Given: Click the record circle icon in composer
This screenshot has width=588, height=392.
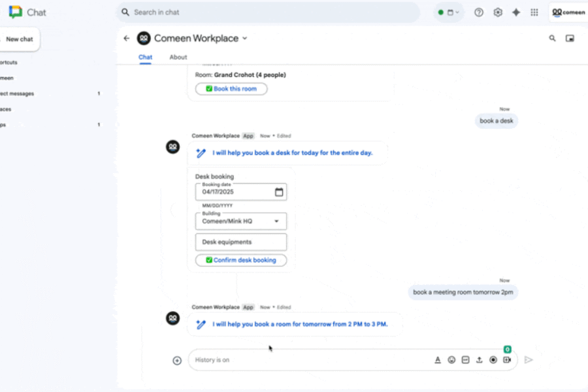Looking at the screenshot, I should [493, 360].
